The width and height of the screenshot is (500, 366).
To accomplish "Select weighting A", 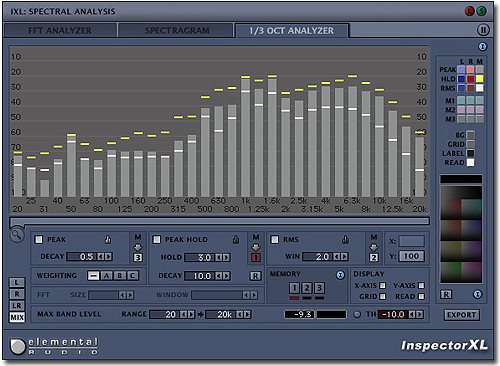I will (x=107, y=276).
